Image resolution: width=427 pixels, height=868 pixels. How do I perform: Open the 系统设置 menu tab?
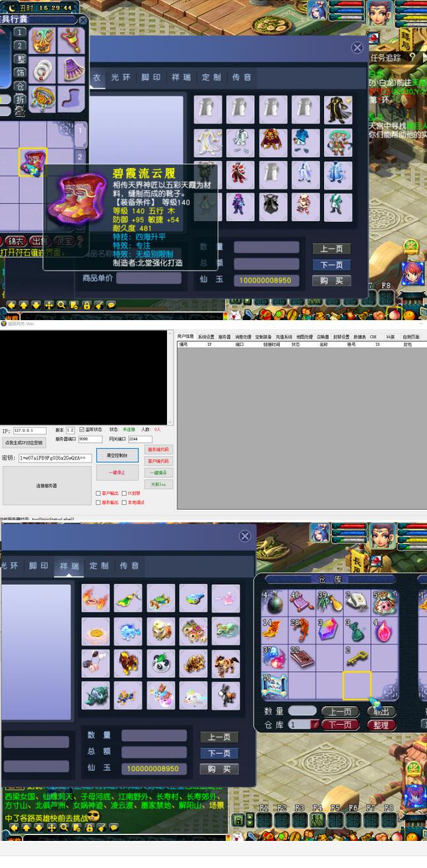coord(206,337)
